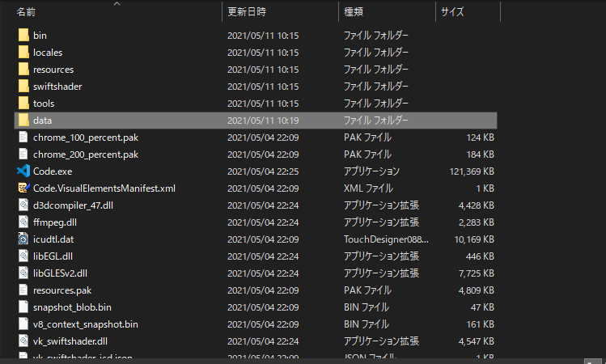Click the tools folder icon

point(23,104)
